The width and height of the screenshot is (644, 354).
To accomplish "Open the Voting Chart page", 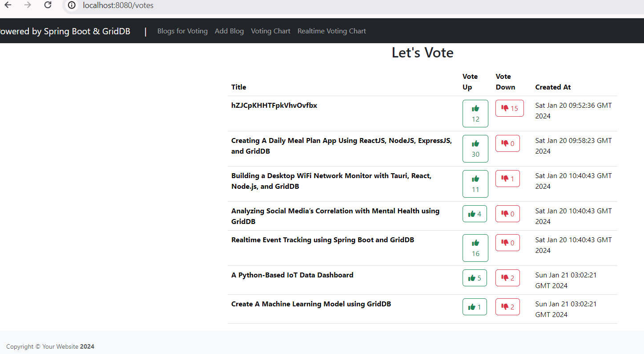I will click(270, 31).
